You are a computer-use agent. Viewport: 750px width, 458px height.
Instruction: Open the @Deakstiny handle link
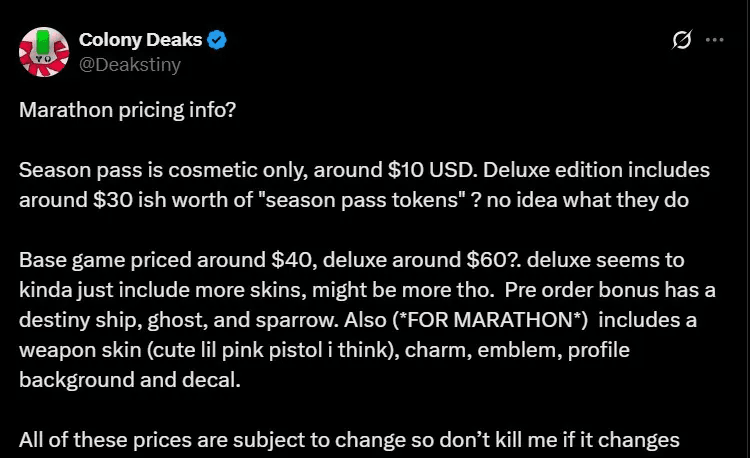(x=129, y=64)
